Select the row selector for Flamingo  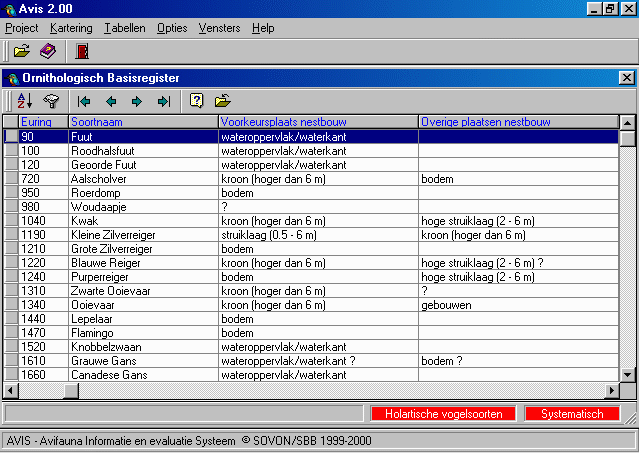tap(11, 333)
